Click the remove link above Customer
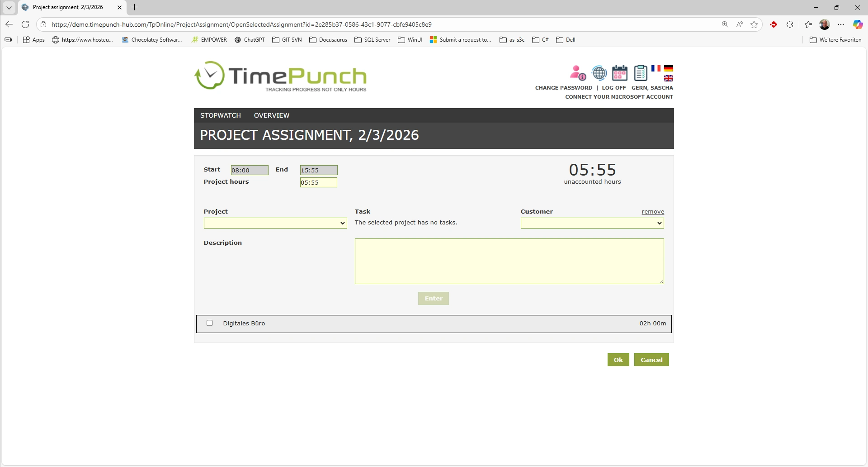Screen dimensions: 868x467 [652, 212]
